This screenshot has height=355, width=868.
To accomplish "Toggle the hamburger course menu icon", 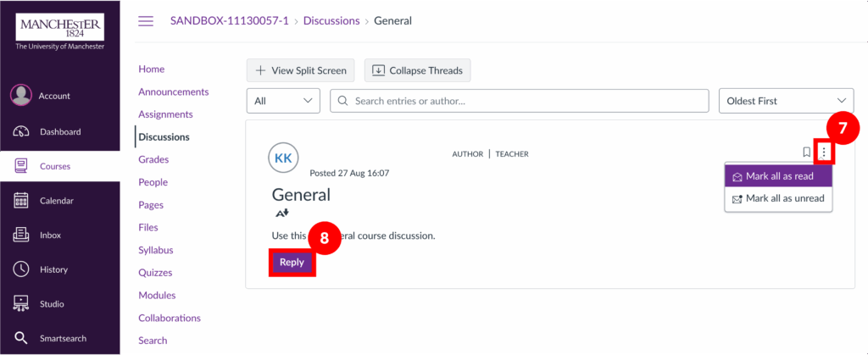I will [146, 21].
